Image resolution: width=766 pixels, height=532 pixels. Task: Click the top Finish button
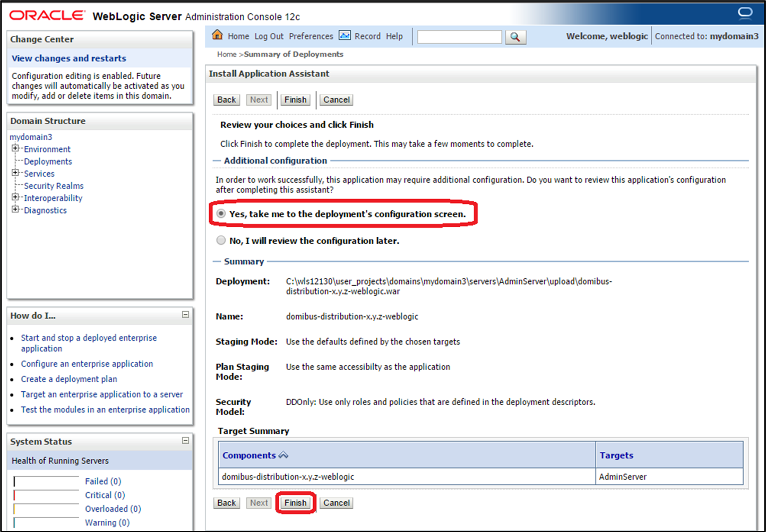pos(295,100)
